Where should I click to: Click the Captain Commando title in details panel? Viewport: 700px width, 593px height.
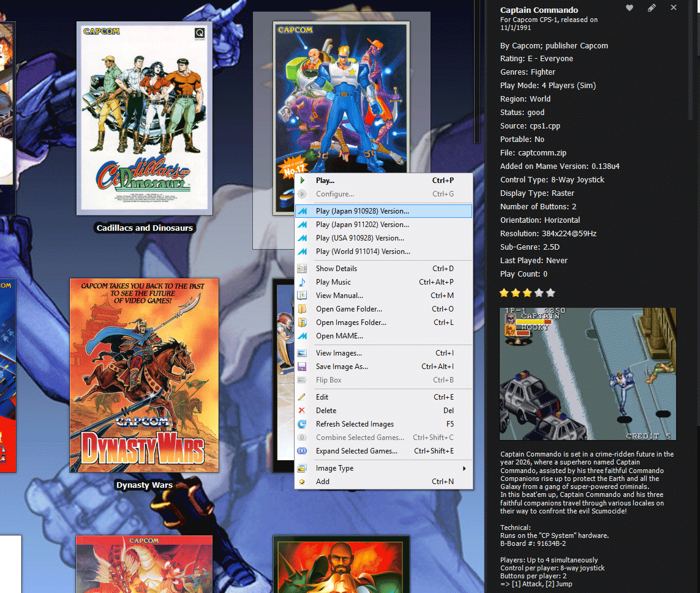pos(539,10)
